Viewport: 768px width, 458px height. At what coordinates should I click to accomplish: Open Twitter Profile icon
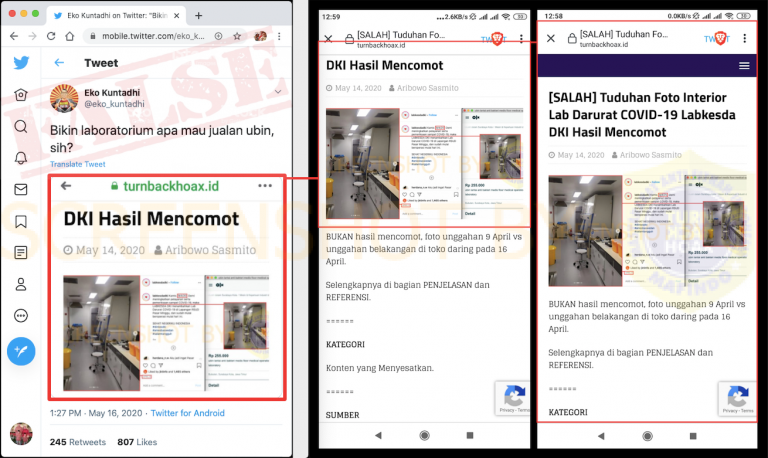[21, 284]
